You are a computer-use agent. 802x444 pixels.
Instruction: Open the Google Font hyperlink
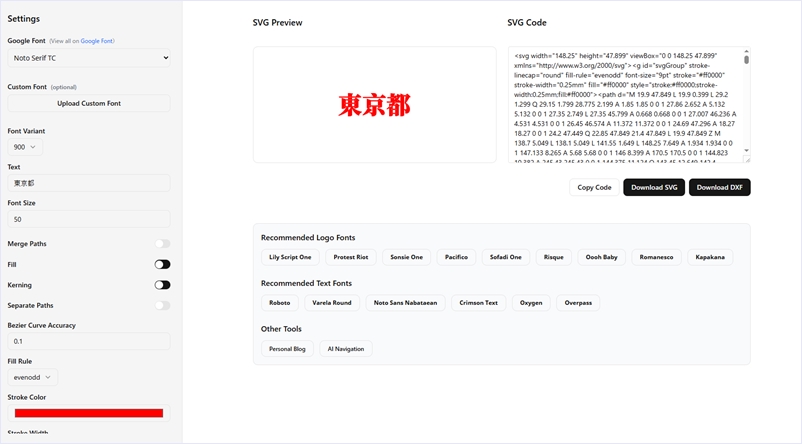coord(97,41)
